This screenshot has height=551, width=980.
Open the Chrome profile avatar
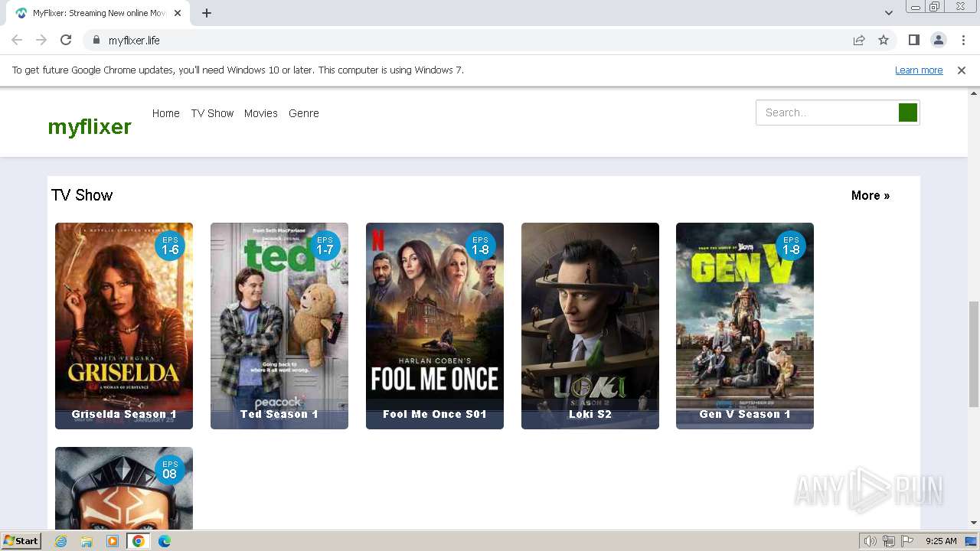click(938, 40)
